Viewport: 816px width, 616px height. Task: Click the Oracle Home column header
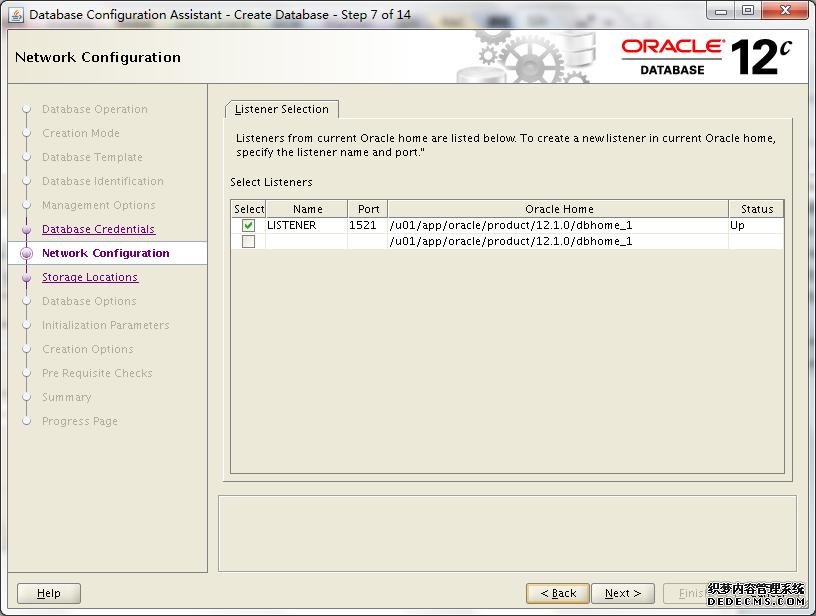coord(558,209)
